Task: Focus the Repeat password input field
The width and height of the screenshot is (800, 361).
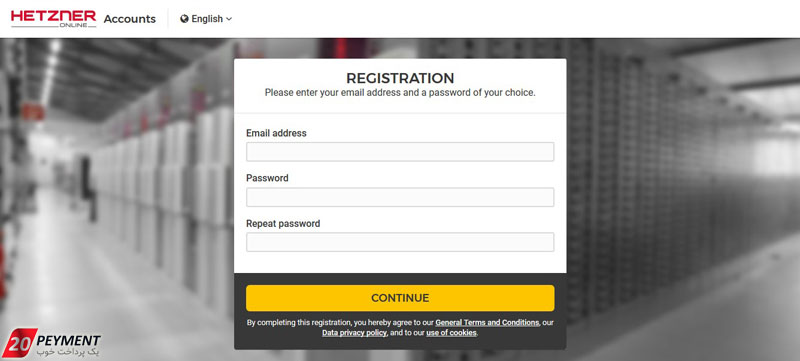Action: [400, 242]
